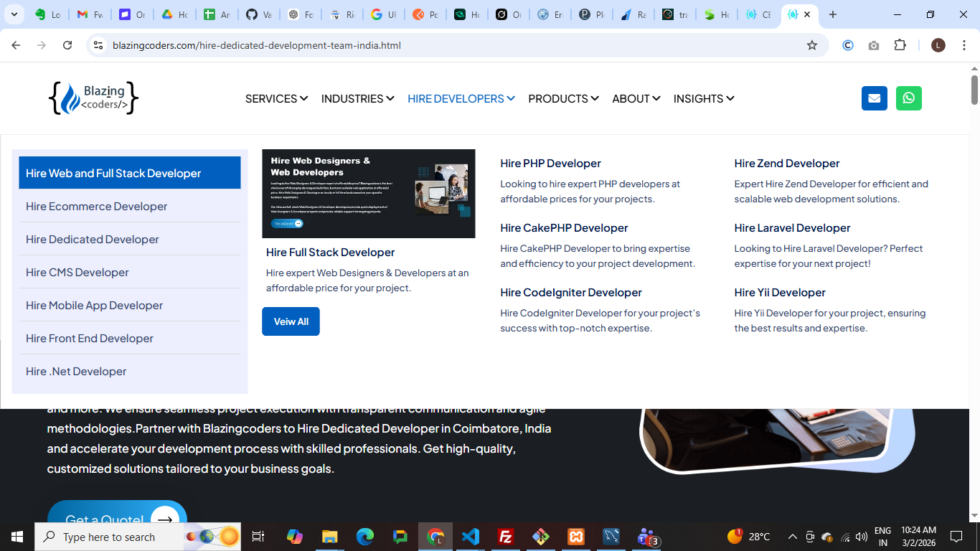Open the green WhatsApp icon
980x551 pixels.
click(x=908, y=98)
